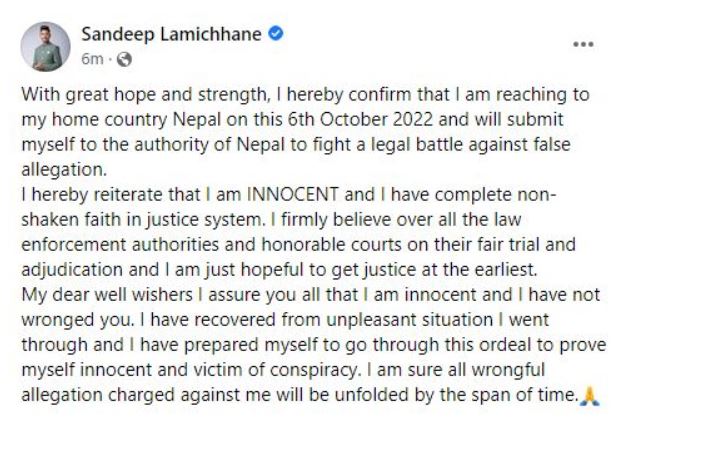Screen dimensions: 705x453
Task: Open the three-dot post options menu
Action: (583, 45)
